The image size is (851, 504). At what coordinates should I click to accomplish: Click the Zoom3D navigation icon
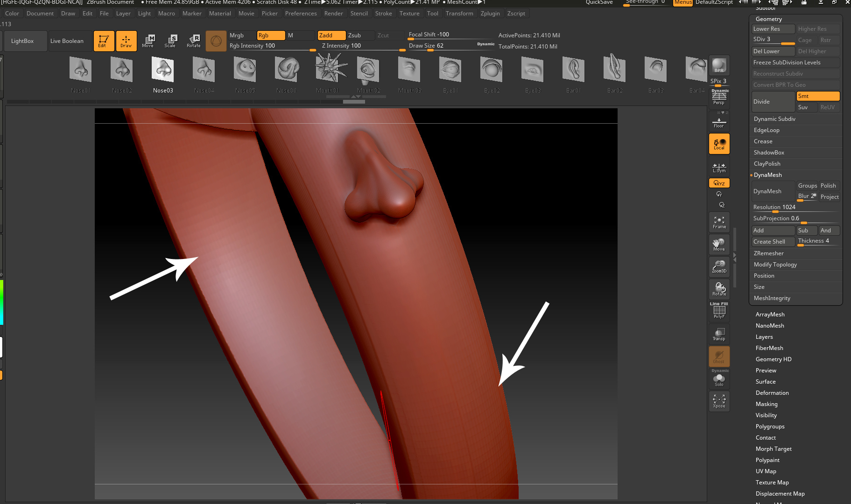pos(719,267)
